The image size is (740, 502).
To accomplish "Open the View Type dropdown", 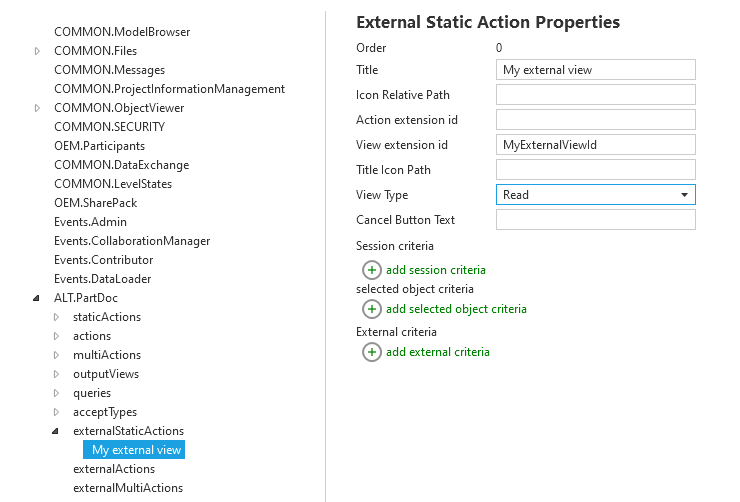I will point(595,195).
